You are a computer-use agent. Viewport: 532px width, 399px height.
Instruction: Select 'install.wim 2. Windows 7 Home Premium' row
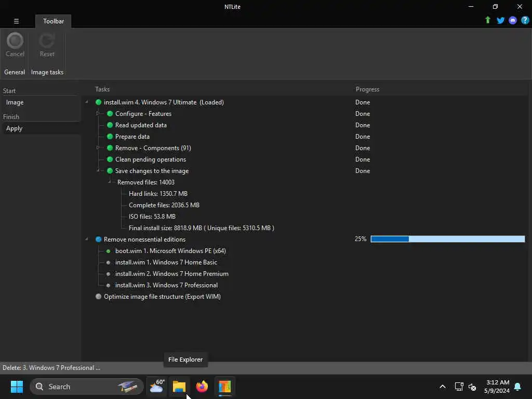[171, 274]
